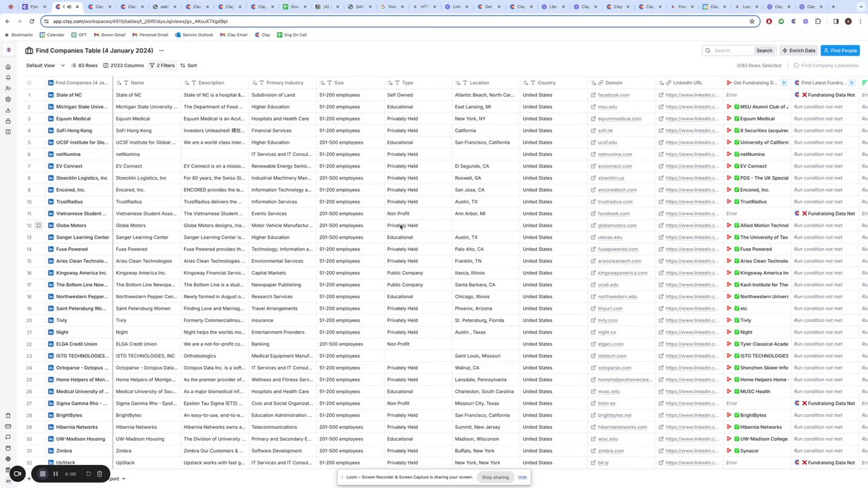The width and height of the screenshot is (868, 488).
Task: Toggle Find Company Lookalikes radio option
Action: coord(796,66)
